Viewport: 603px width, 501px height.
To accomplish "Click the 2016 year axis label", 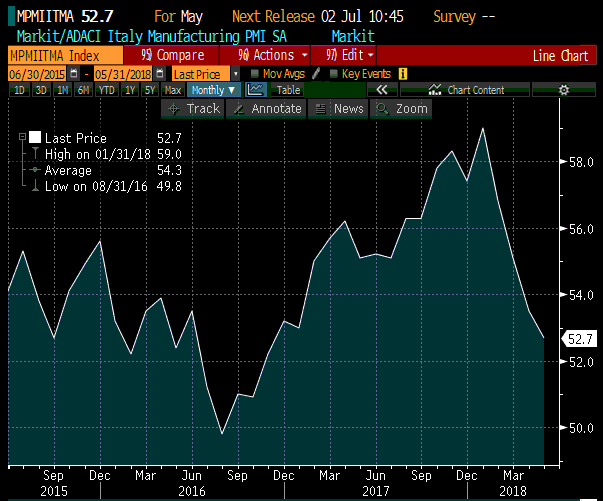I will (x=192, y=491).
